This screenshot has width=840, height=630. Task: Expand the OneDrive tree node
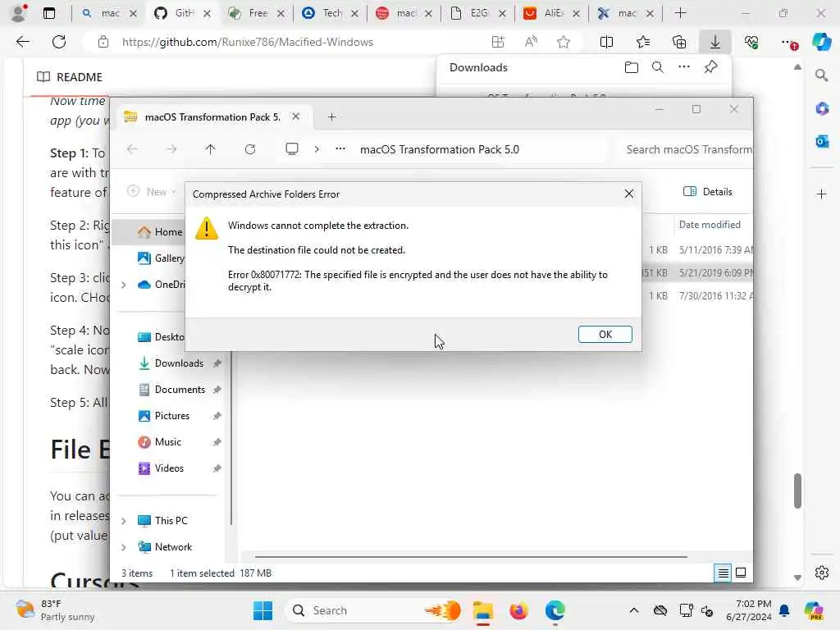point(124,285)
